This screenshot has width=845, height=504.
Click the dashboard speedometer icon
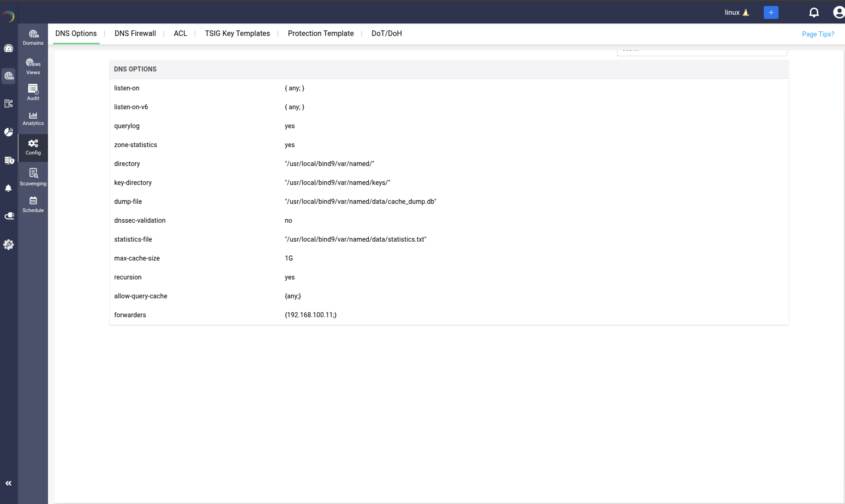point(9,48)
